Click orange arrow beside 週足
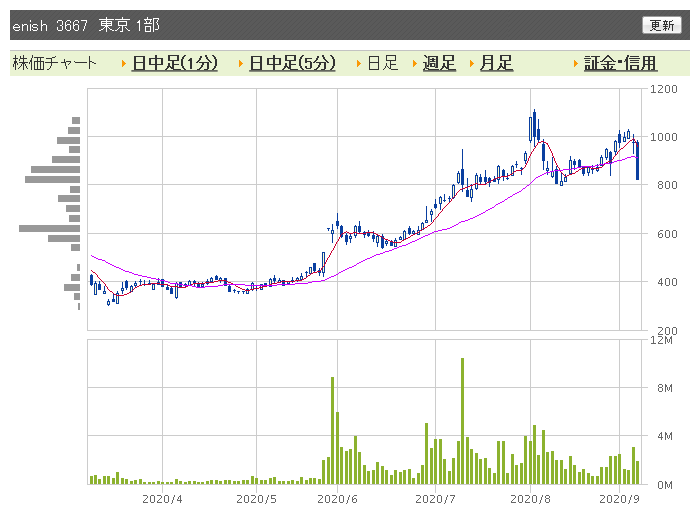The image size is (697, 524). 414,64
